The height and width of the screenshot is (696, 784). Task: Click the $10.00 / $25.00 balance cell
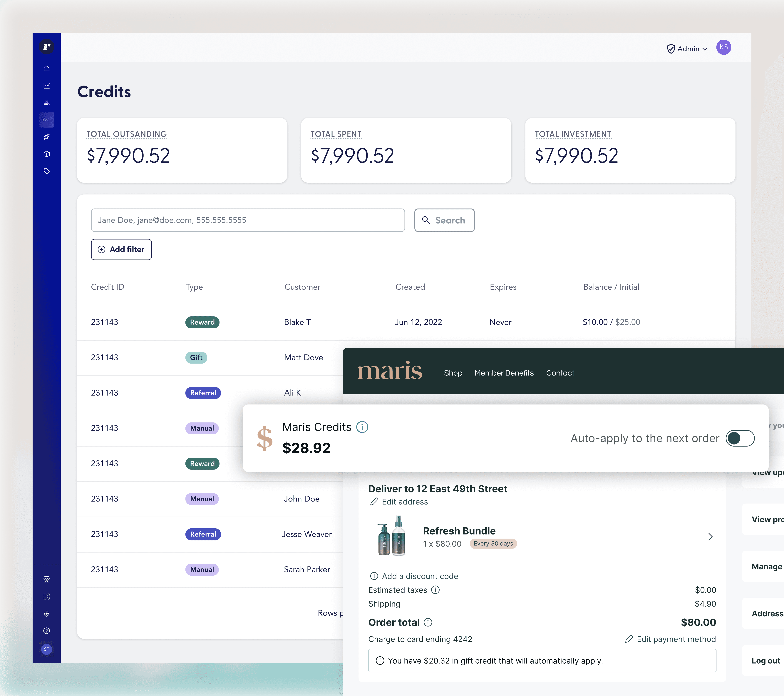(x=611, y=322)
